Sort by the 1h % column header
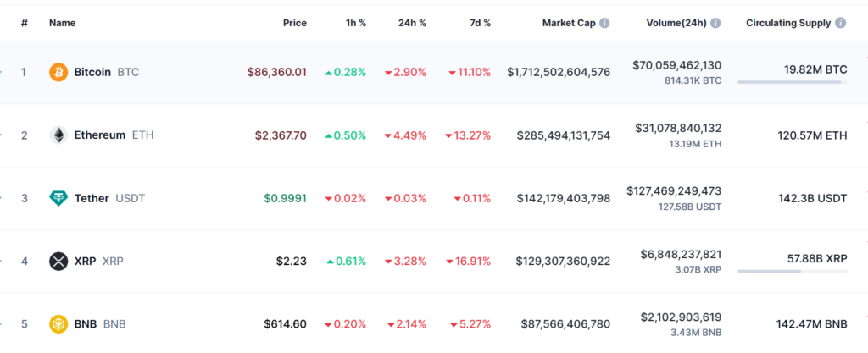This screenshot has width=868, height=353. (353, 23)
